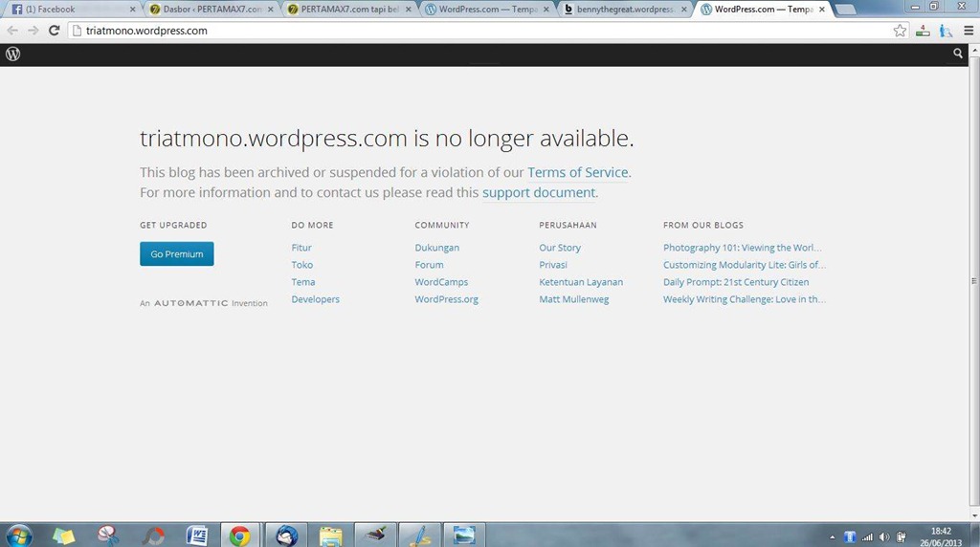Open the Terms of Service link
Screen dimensions: 980x547
pyautogui.click(x=577, y=172)
